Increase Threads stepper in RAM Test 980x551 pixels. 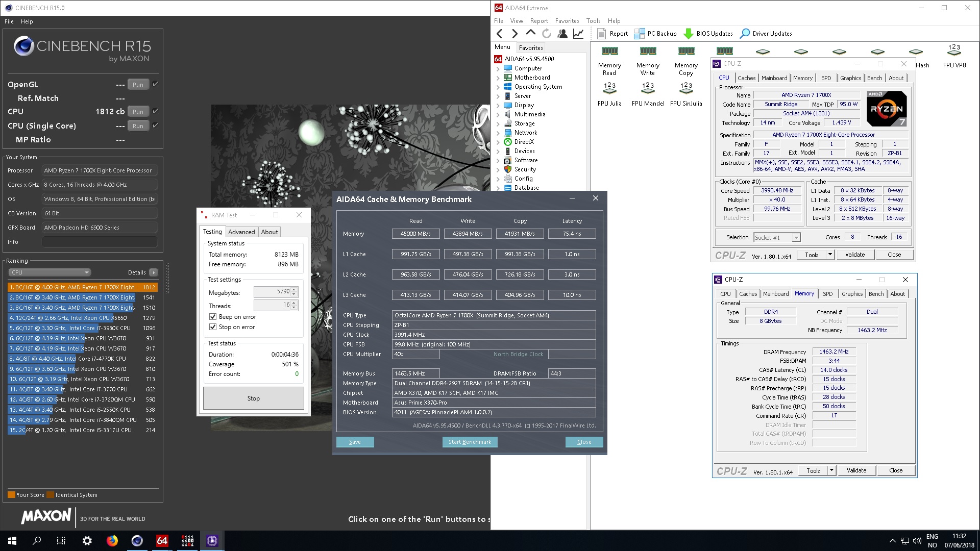pyautogui.click(x=294, y=303)
